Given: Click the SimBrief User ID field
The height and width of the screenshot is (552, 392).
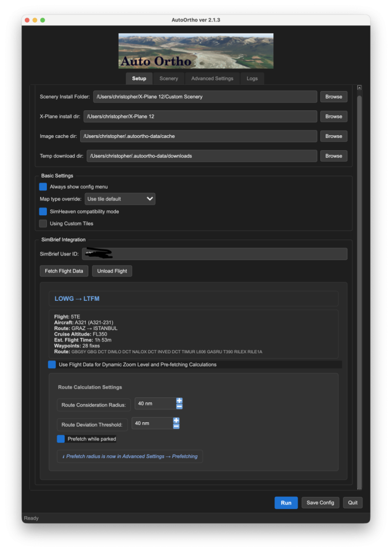Looking at the screenshot, I should [x=214, y=254].
